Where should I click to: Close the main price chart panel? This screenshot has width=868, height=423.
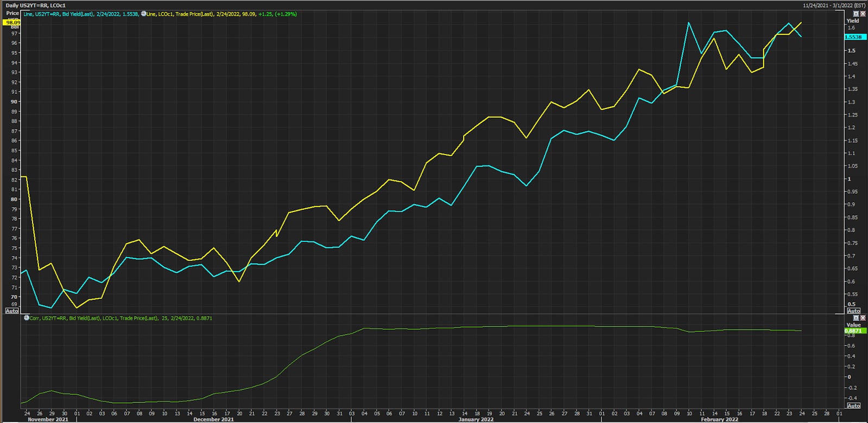tap(863, 14)
